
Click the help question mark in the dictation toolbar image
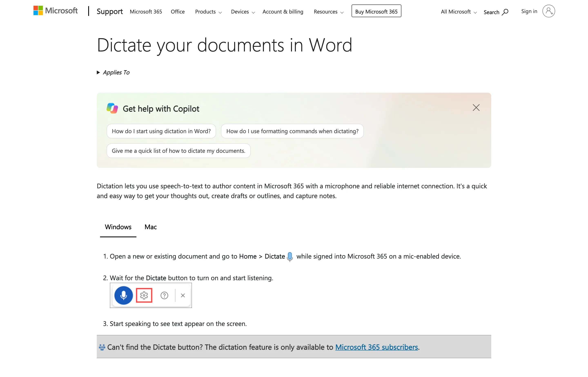point(164,296)
